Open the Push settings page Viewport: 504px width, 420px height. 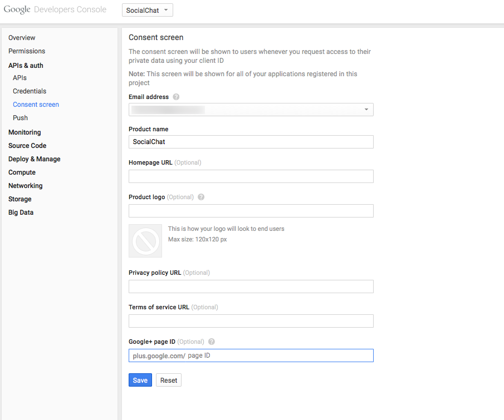pyautogui.click(x=20, y=117)
